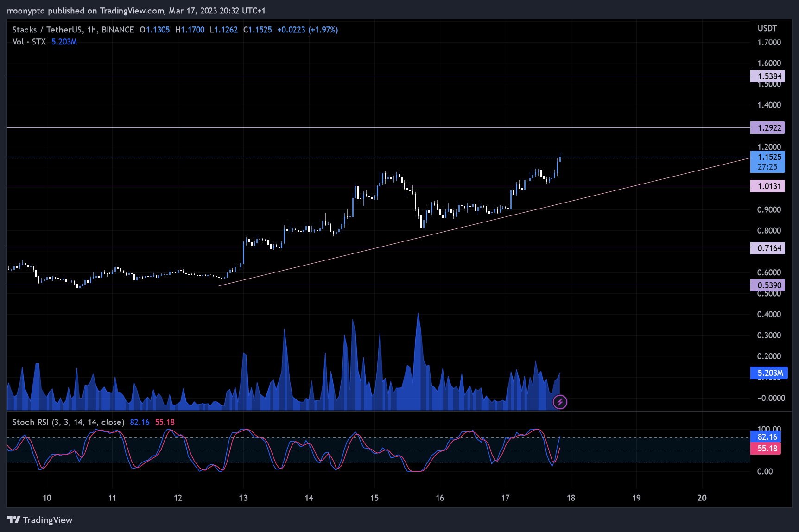The image size is (799, 532).
Task: Click the H1.1700 high value in header
Action: pos(190,30)
